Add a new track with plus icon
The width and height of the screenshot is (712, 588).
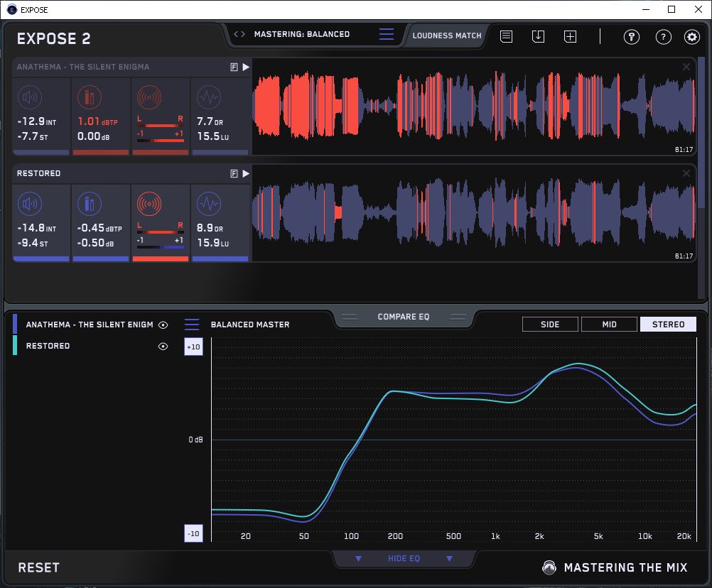(571, 36)
